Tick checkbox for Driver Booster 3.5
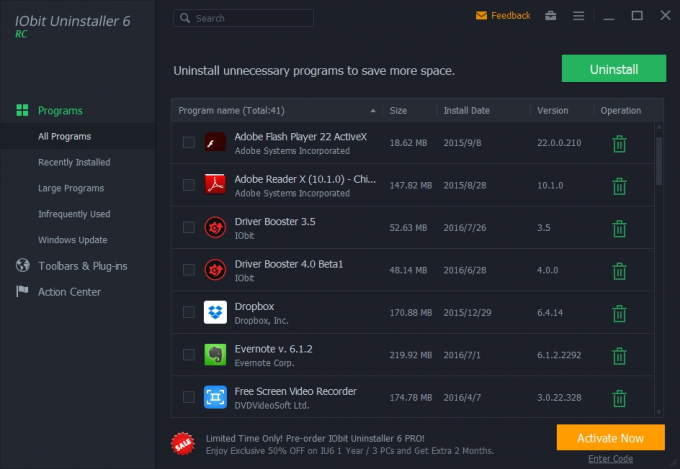 tap(189, 227)
